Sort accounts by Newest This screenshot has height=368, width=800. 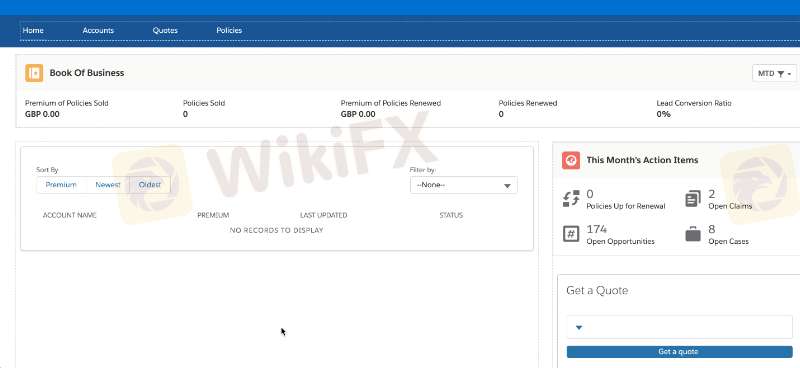click(x=108, y=185)
